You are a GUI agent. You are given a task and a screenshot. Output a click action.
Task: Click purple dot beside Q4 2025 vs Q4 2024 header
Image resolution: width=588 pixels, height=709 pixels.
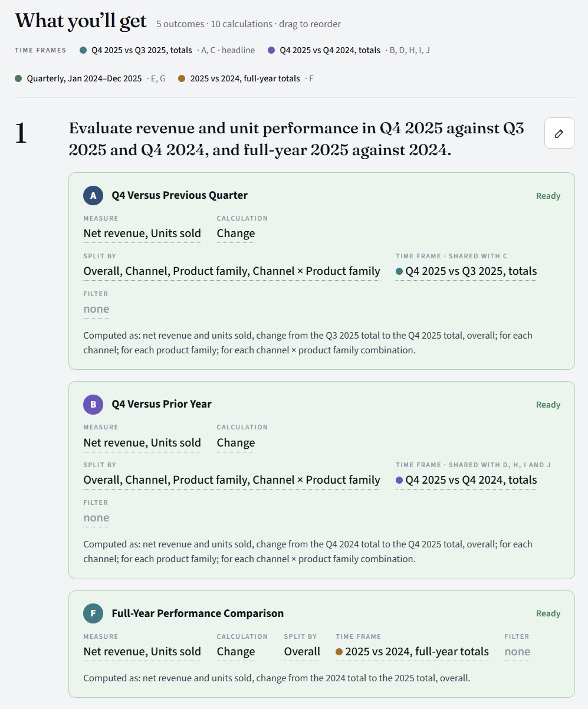coord(271,50)
